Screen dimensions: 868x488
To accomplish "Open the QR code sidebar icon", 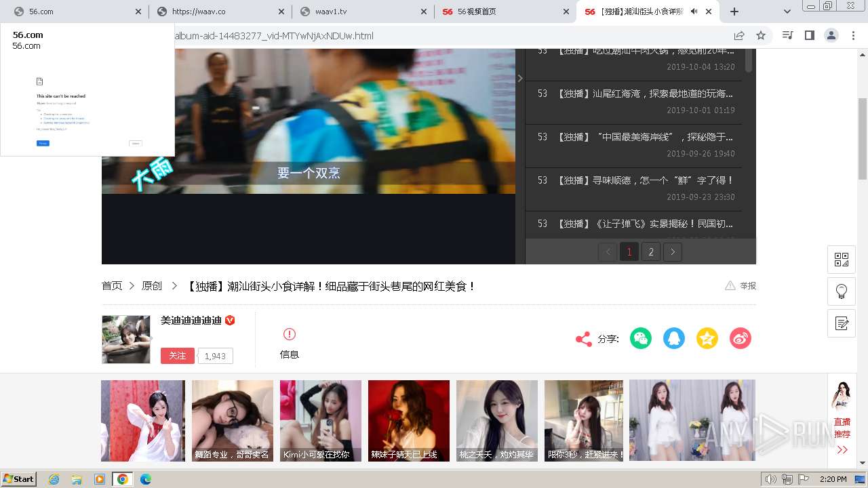I will tap(842, 260).
